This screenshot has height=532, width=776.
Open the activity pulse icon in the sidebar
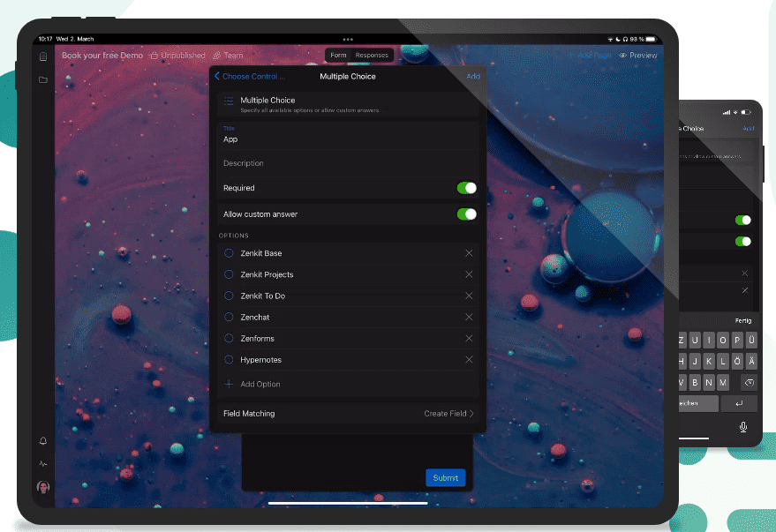(x=43, y=464)
